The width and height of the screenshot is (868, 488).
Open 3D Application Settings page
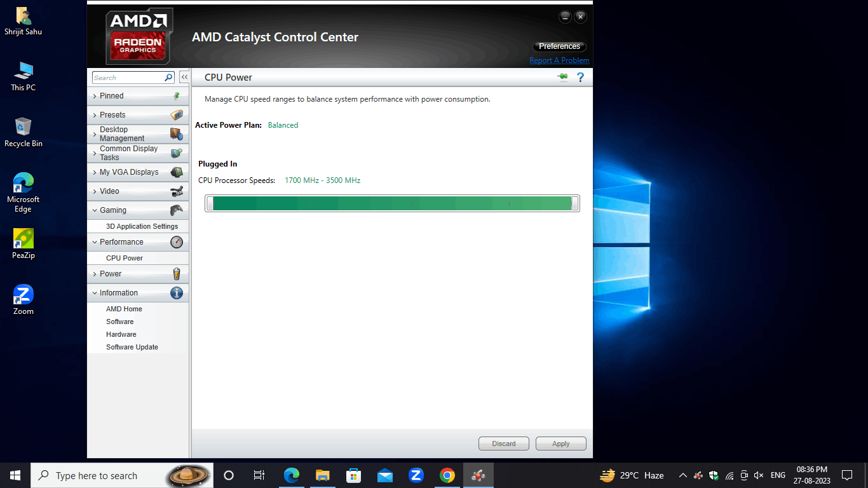(142, 226)
